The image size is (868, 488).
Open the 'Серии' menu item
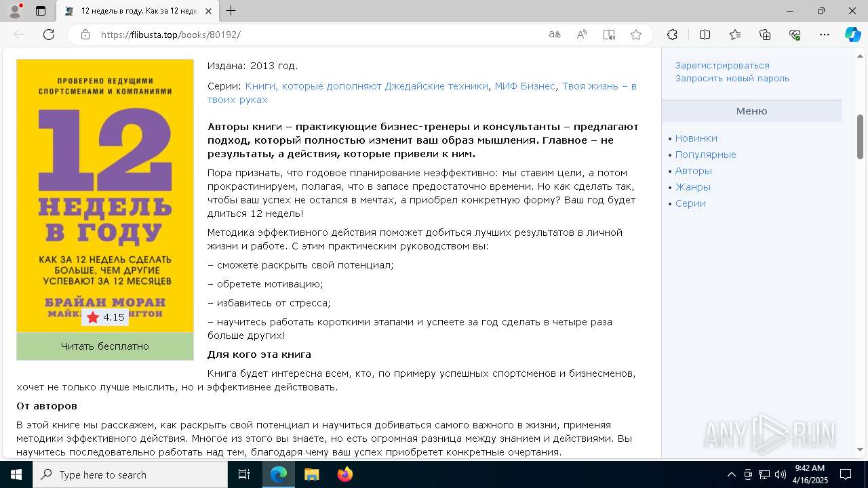pos(690,203)
